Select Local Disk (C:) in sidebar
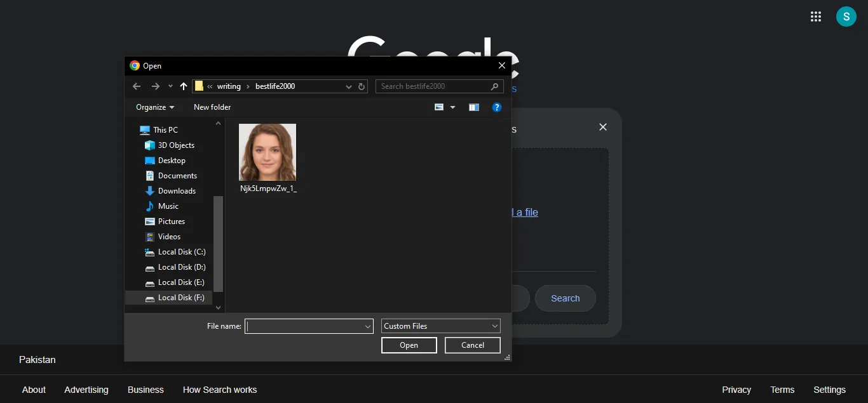 pyautogui.click(x=181, y=252)
